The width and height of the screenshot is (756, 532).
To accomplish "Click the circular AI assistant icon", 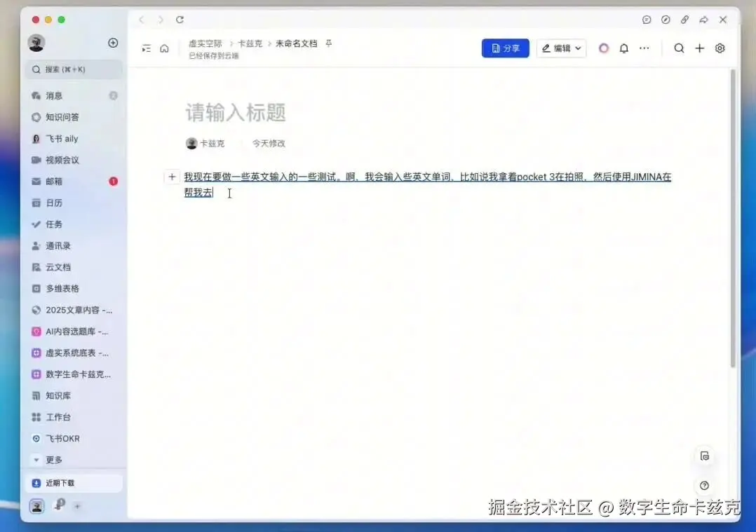I will click(604, 48).
